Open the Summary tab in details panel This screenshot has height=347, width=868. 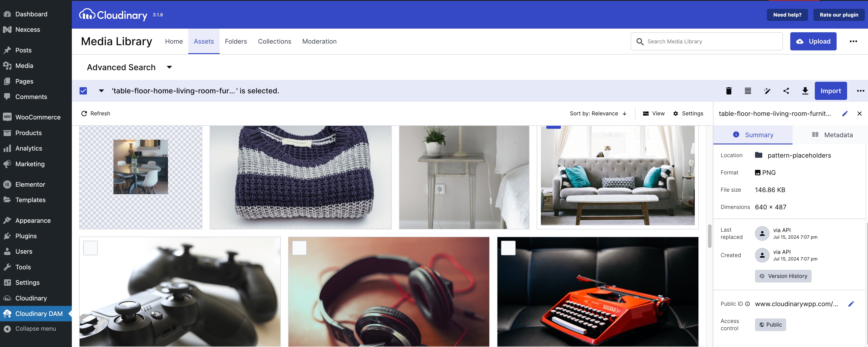coord(753,135)
